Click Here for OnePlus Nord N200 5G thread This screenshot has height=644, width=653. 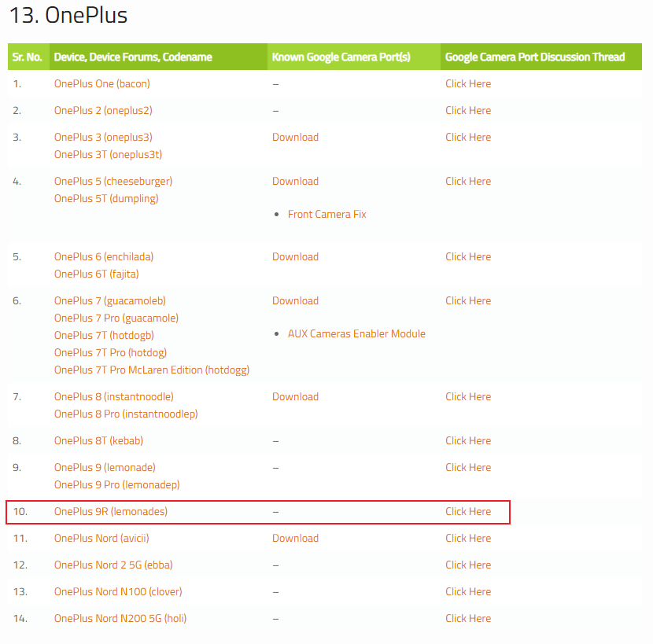tap(468, 618)
